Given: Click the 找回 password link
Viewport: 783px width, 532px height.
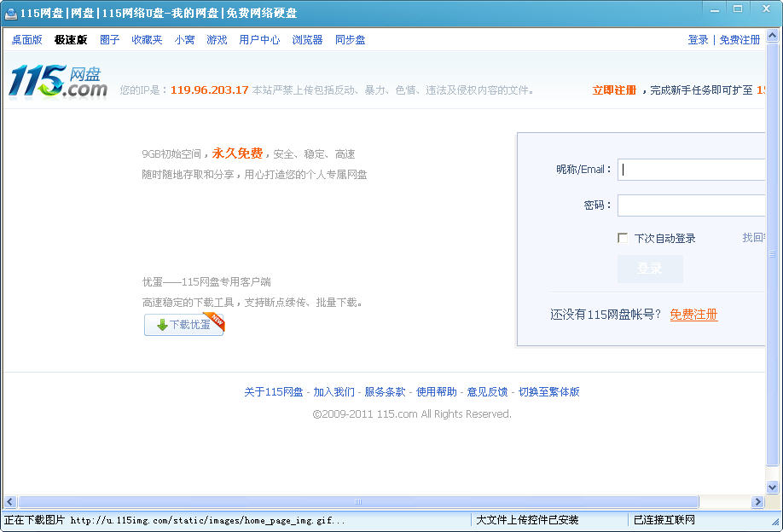Looking at the screenshot, I should 753,238.
